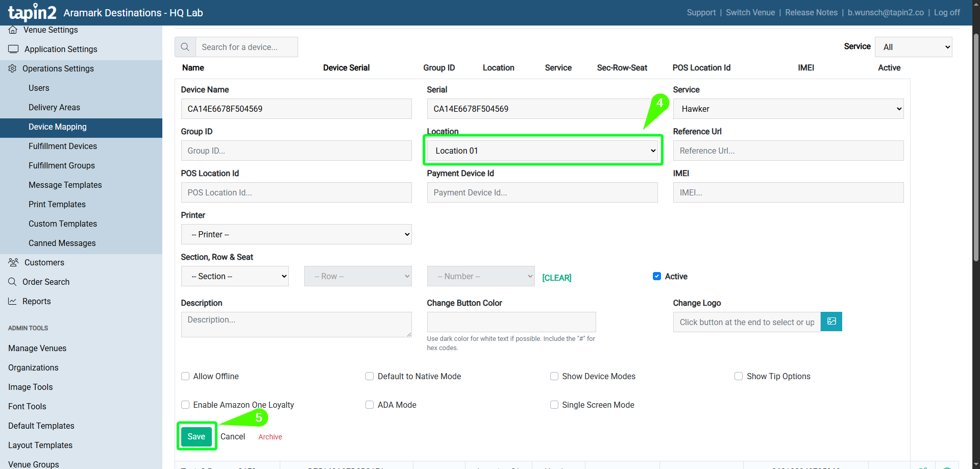
Task: Open Venue Settings in sidebar
Action: pyautogui.click(x=51, y=30)
